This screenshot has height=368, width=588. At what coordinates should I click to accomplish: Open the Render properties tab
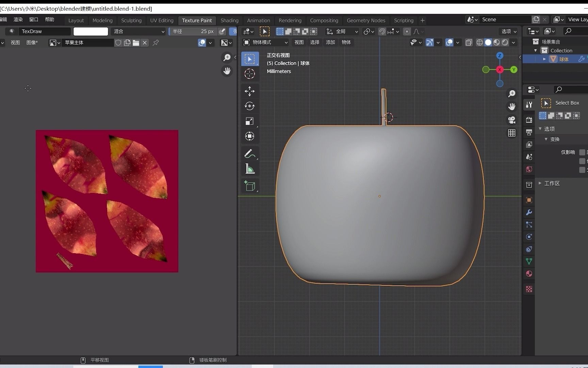click(529, 120)
